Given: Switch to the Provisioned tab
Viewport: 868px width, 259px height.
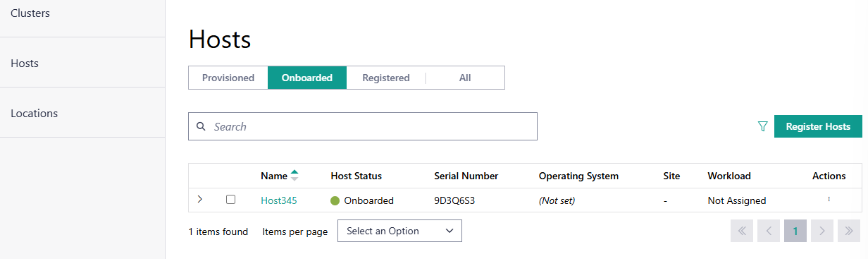Looking at the screenshot, I should tap(228, 78).
